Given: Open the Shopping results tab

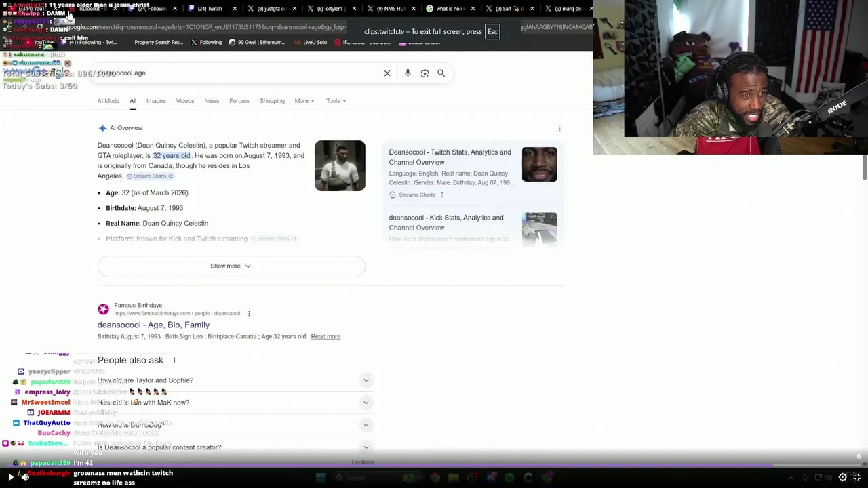Looking at the screenshot, I should pos(272,101).
